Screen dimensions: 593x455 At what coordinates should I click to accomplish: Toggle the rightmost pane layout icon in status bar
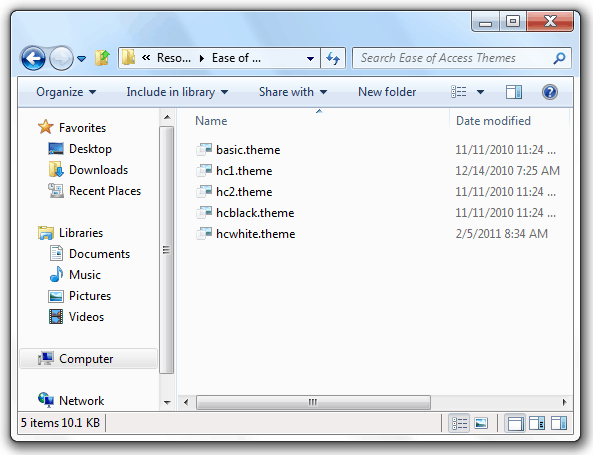click(x=559, y=423)
